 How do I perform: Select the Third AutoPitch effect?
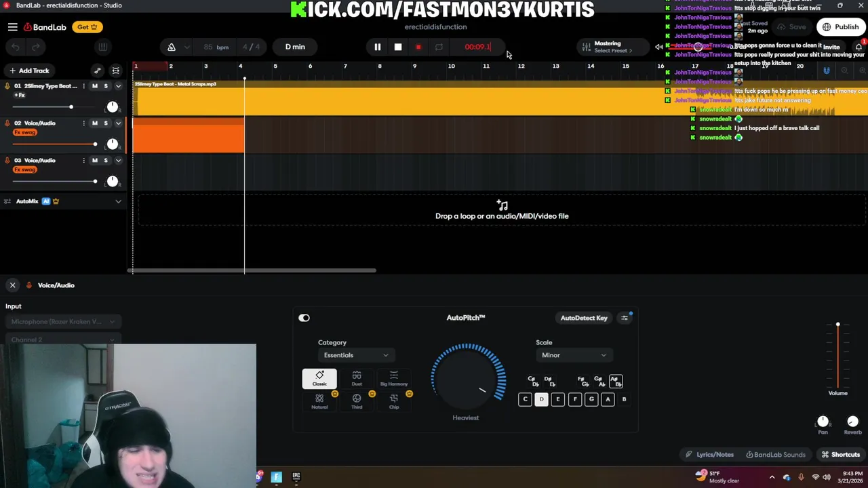click(x=357, y=401)
